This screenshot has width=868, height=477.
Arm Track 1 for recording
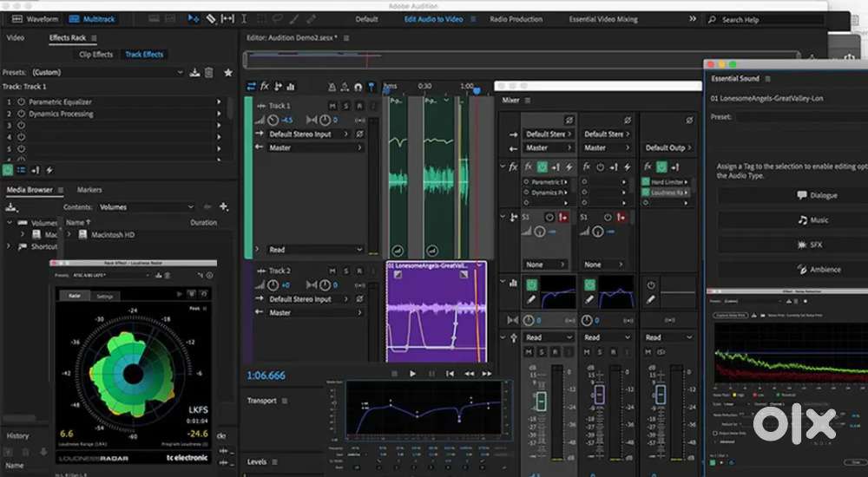pyautogui.click(x=359, y=106)
